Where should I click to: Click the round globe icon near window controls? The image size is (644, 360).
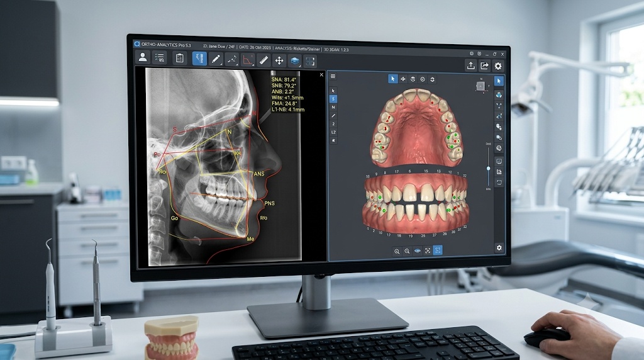pos(472,53)
